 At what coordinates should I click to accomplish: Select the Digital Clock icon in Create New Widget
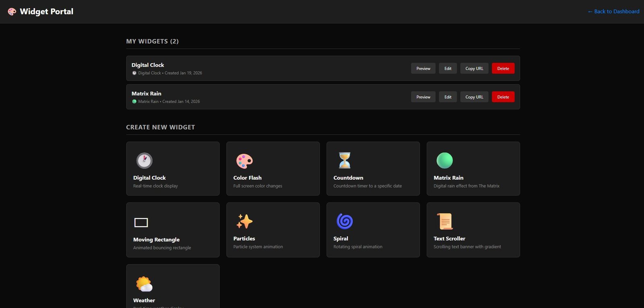coord(144,161)
